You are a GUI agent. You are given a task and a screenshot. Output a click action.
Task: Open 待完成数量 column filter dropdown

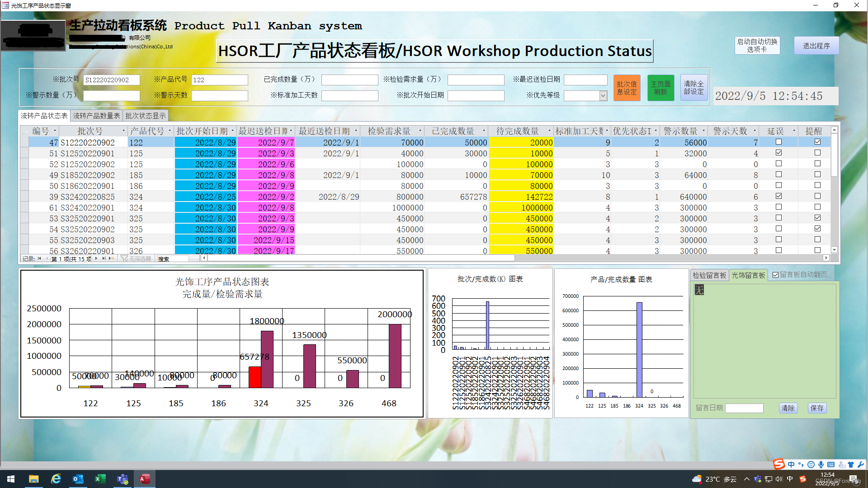(549, 131)
